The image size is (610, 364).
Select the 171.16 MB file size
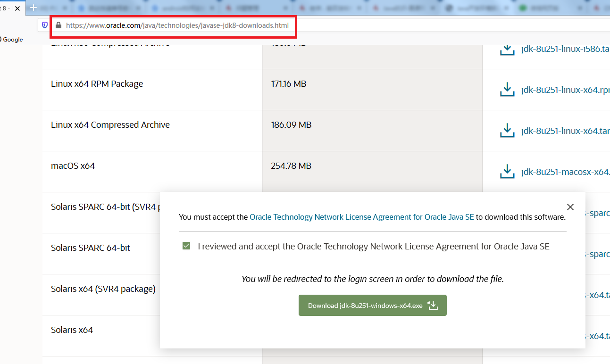coord(289,84)
